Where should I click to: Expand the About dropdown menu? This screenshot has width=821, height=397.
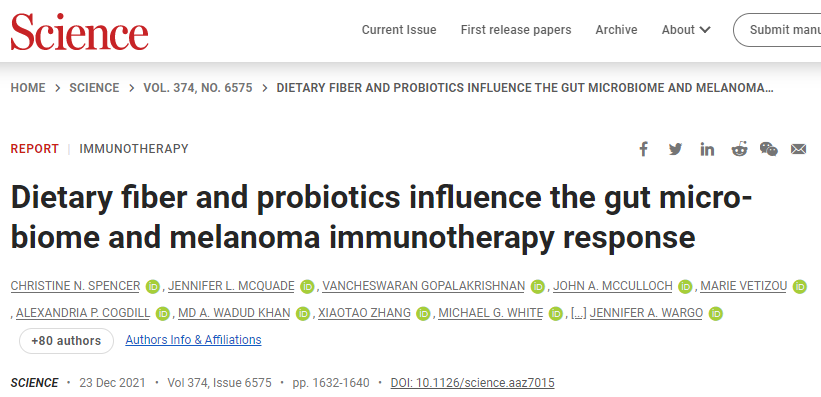tap(686, 30)
